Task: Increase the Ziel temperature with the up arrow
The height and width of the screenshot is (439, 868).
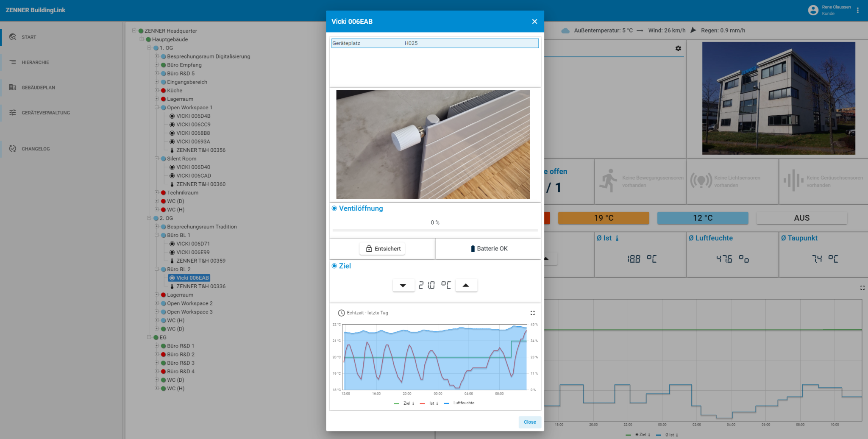Action: pyautogui.click(x=466, y=285)
